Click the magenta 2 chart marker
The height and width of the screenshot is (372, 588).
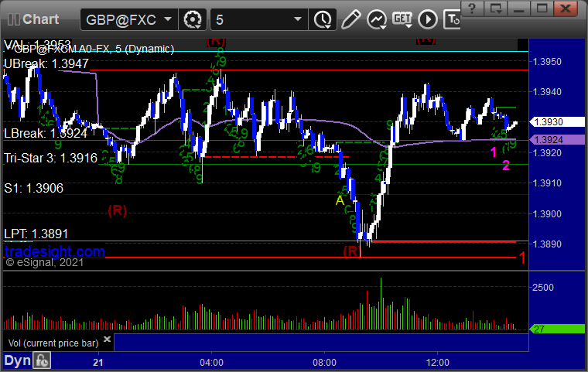[506, 166]
